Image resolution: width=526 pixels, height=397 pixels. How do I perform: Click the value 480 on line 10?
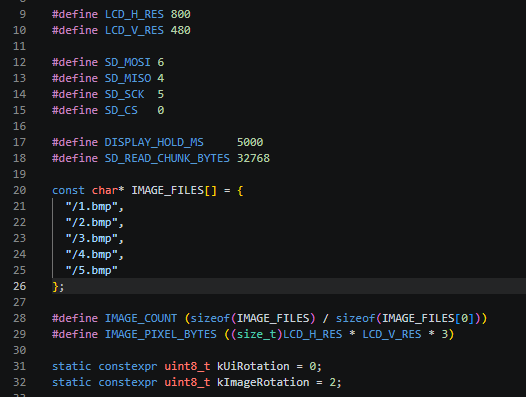[180, 31]
